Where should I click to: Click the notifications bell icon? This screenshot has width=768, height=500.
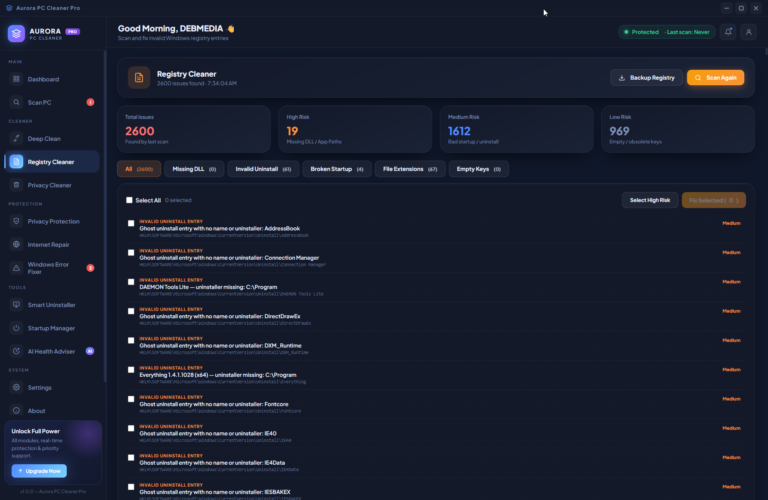728,32
